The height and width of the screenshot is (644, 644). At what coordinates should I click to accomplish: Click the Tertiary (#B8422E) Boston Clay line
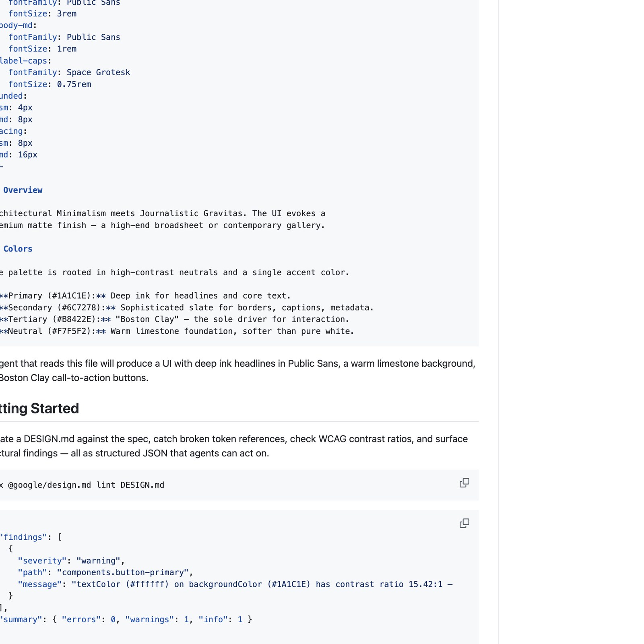[x=175, y=319]
